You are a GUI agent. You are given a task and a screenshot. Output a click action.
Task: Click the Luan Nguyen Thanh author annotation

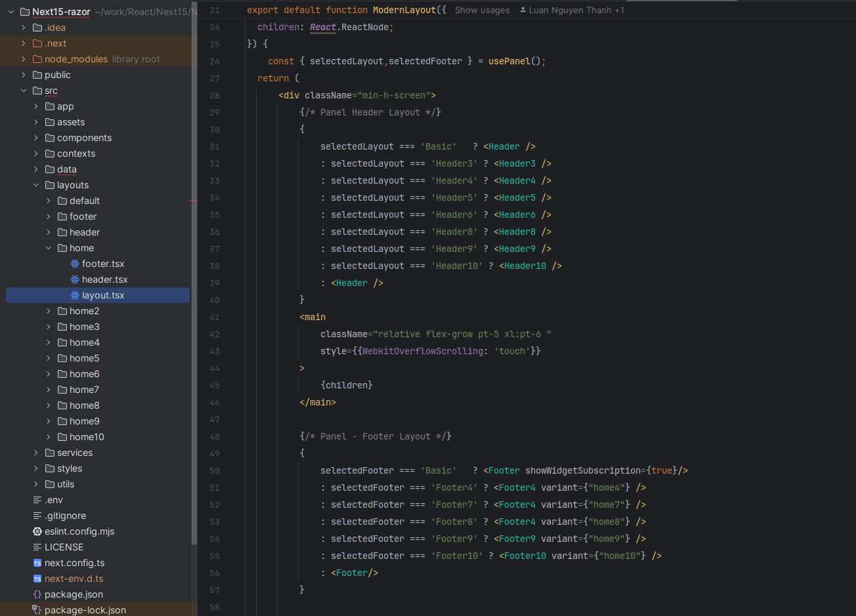click(x=571, y=10)
